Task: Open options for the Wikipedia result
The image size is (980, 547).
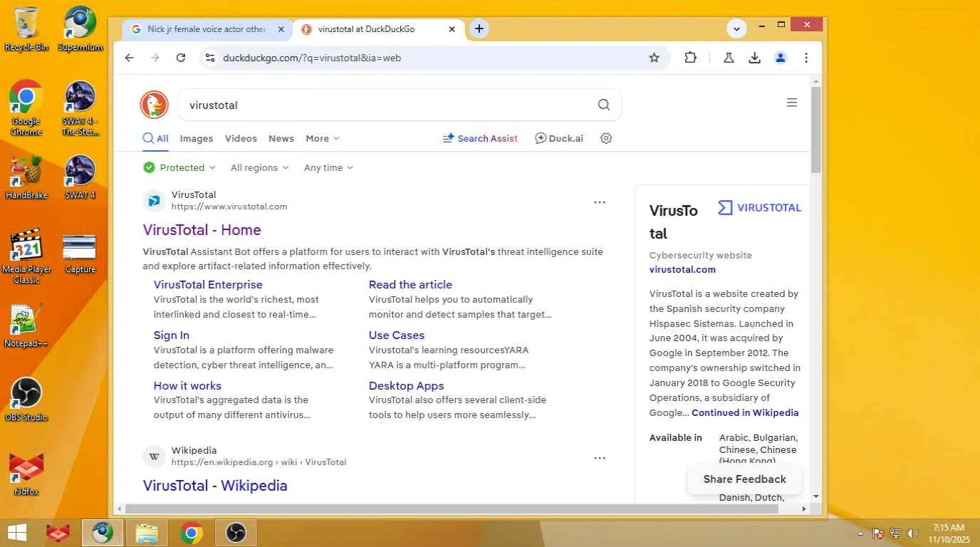Action: tap(600, 458)
